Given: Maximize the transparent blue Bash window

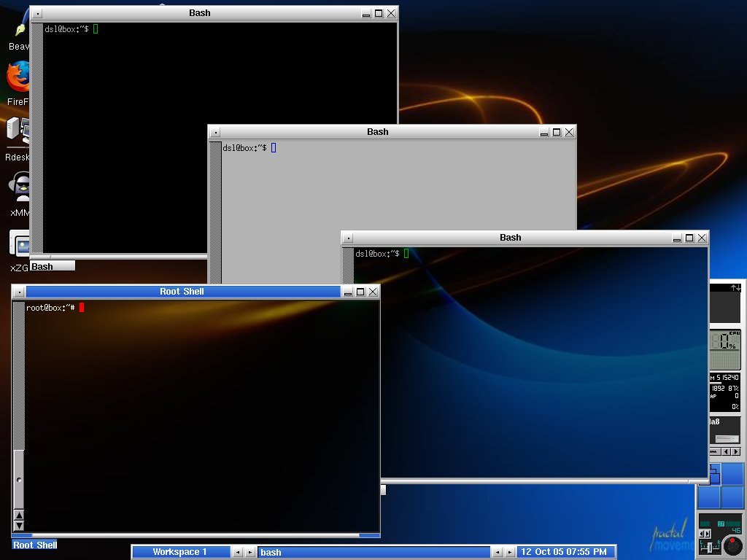Looking at the screenshot, I should click(689, 238).
